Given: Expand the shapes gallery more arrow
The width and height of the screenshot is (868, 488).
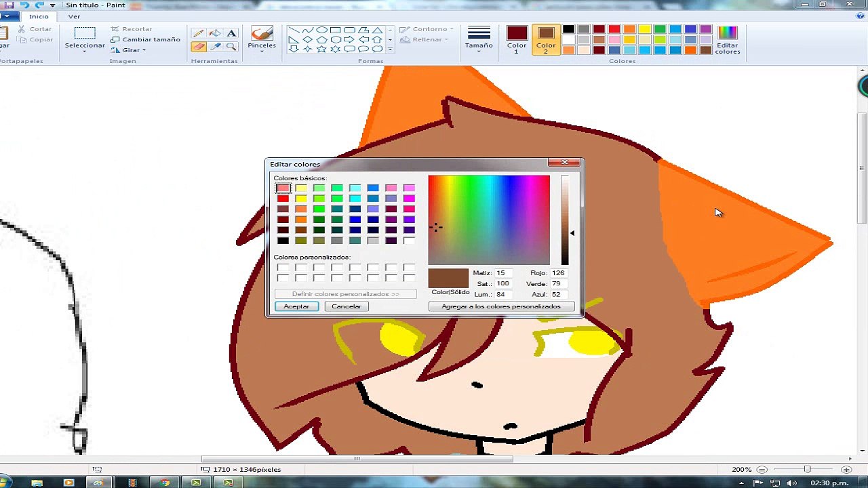Looking at the screenshot, I should pyautogui.click(x=390, y=49).
